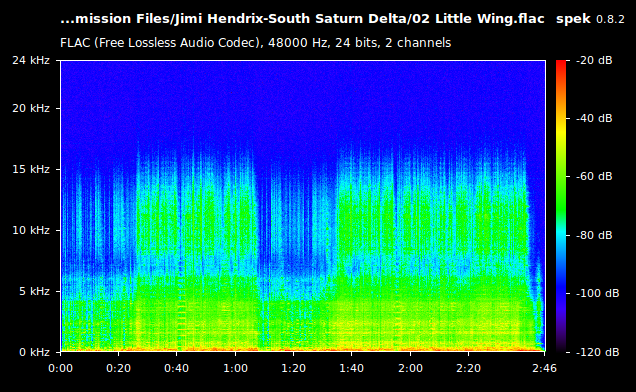Click the -60 dB scale label
This screenshot has width=636, height=392.
[x=594, y=177]
